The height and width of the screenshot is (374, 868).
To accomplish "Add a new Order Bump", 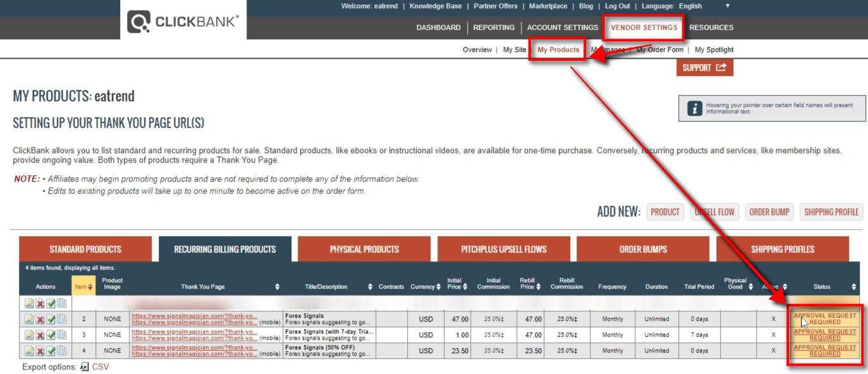I will point(769,212).
